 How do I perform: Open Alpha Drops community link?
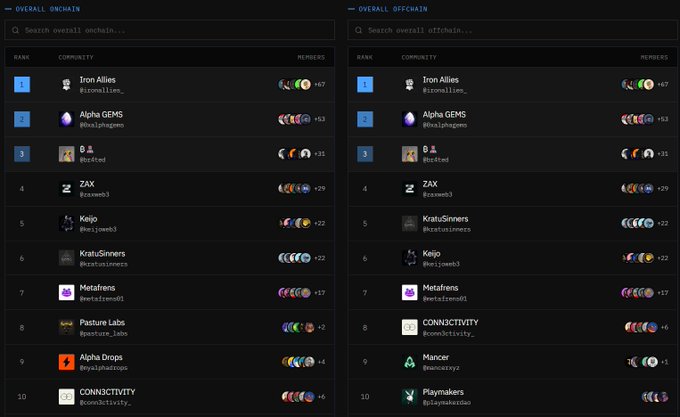(101, 357)
